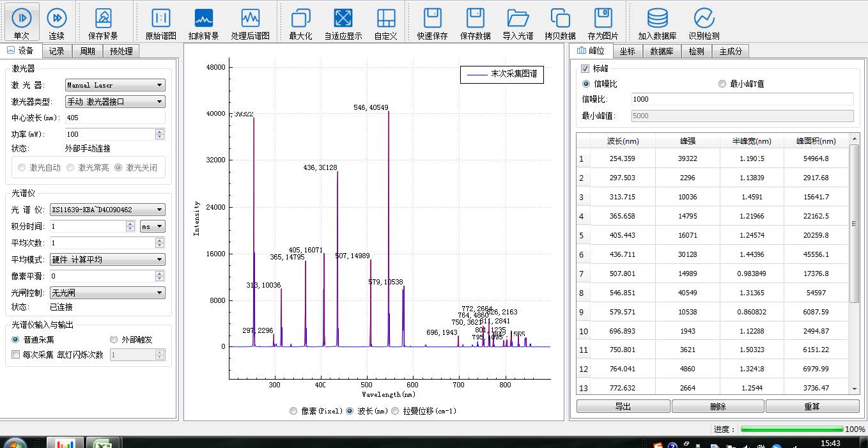The height and width of the screenshot is (448, 868).
Task: Click the 信噪比 value input field
Action: [x=742, y=99]
